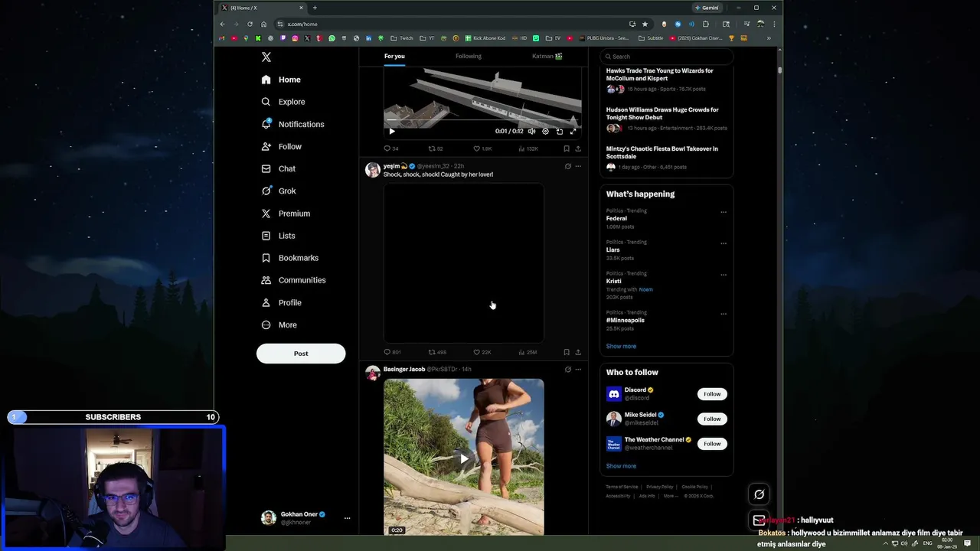This screenshot has height=551, width=980.
Task: Follow the Discord account
Action: [x=712, y=394]
